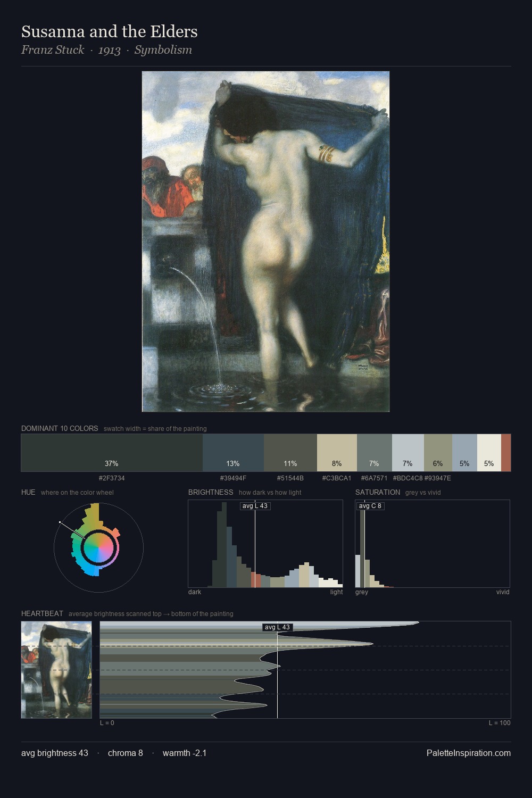
Task: Click the 'grey' axis label under Saturation
Action: tap(362, 592)
